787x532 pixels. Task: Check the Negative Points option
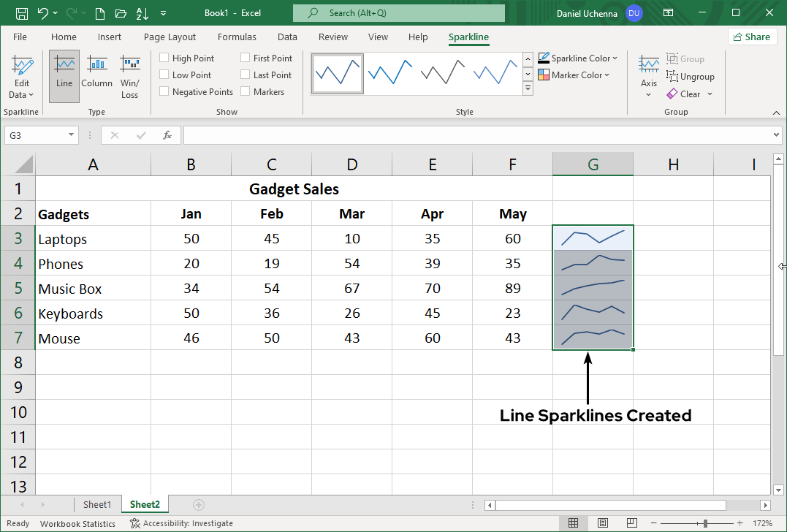[164, 91]
